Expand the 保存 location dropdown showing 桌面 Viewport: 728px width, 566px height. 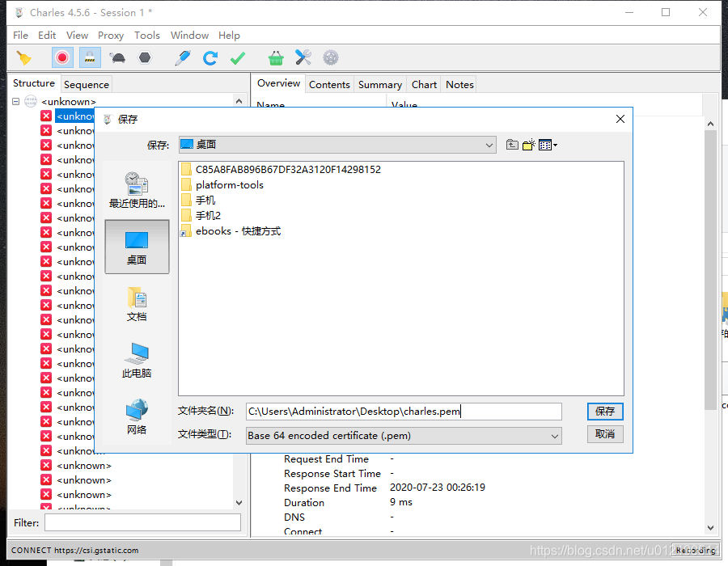tap(337, 145)
